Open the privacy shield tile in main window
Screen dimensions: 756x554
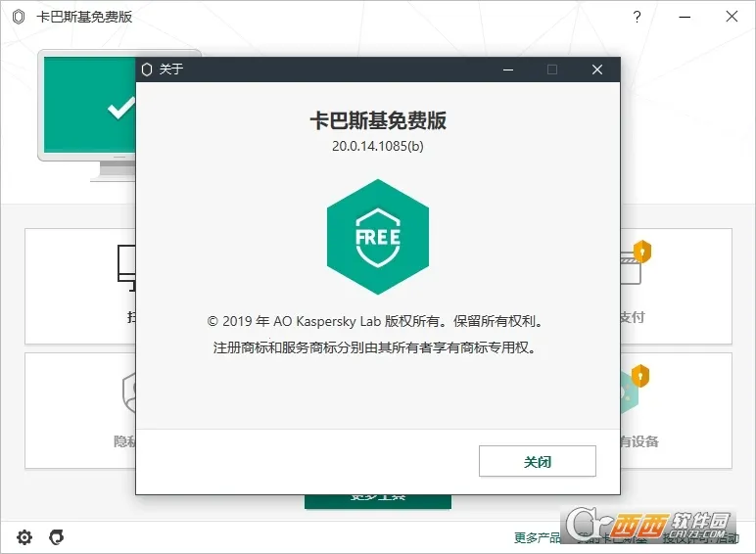tap(80, 410)
